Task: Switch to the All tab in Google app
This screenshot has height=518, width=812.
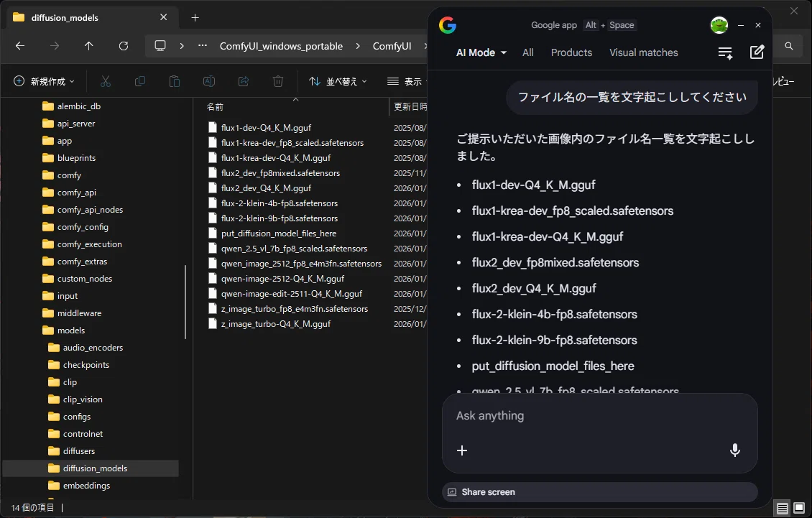Action: click(x=527, y=52)
